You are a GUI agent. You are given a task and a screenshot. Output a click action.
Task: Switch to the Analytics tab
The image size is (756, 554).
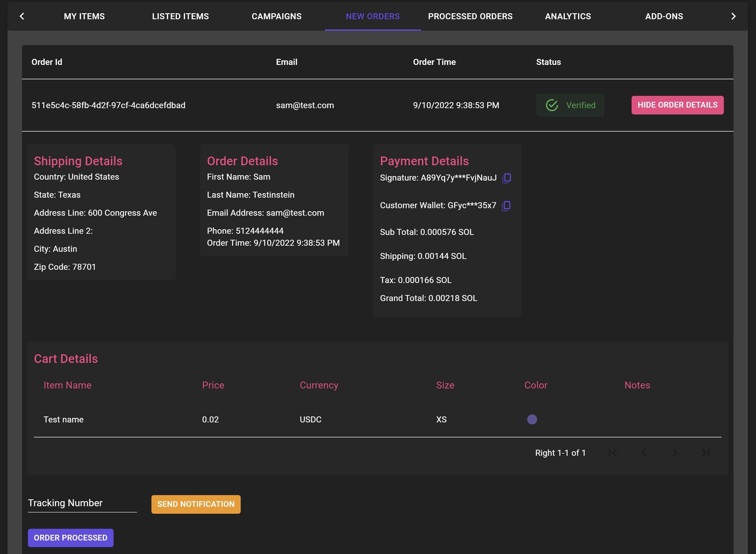568,17
